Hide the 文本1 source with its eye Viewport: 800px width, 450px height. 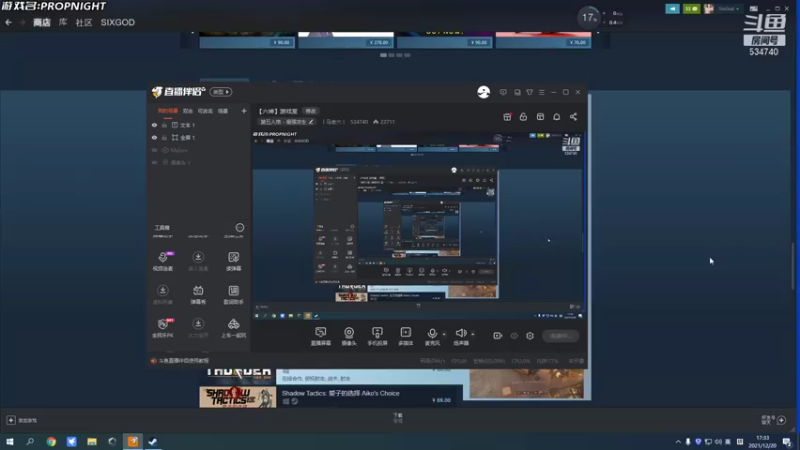pyautogui.click(x=155, y=125)
